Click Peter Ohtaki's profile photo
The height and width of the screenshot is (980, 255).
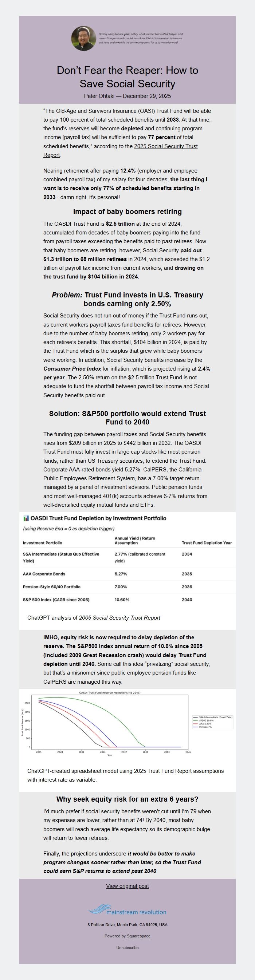coord(83,39)
